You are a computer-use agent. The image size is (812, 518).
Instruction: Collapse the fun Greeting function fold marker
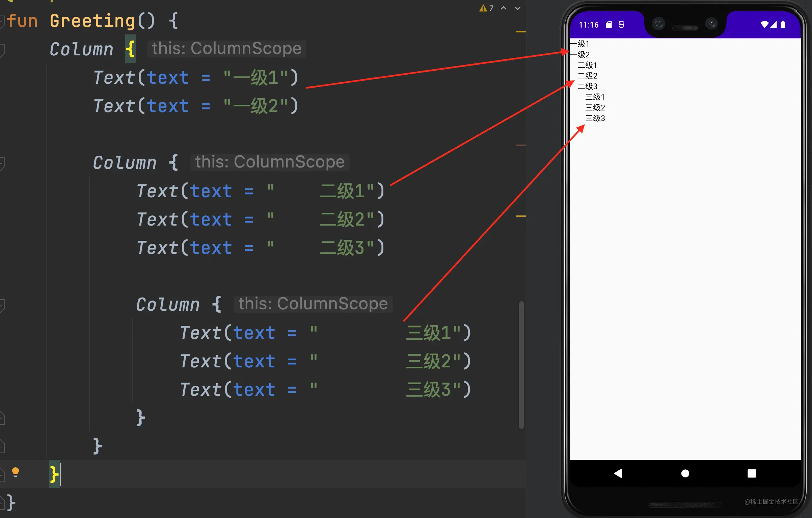2,21
